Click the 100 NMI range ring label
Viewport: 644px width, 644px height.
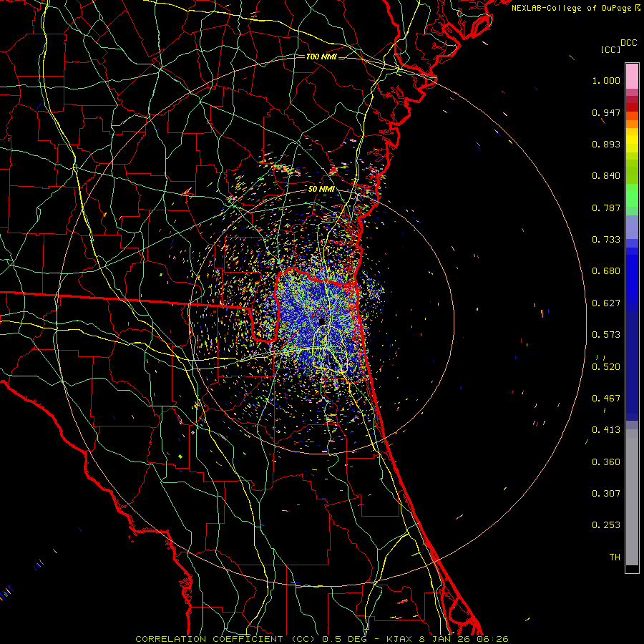click(321, 57)
